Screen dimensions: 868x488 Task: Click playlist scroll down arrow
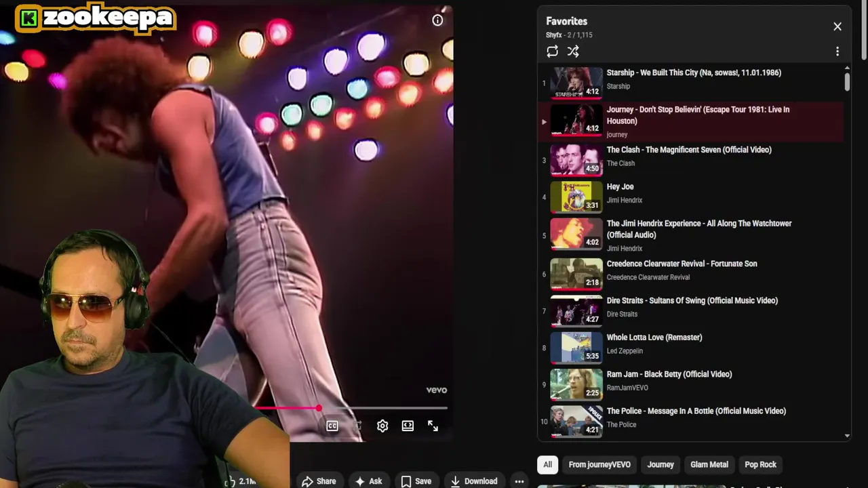[x=847, y=436]
